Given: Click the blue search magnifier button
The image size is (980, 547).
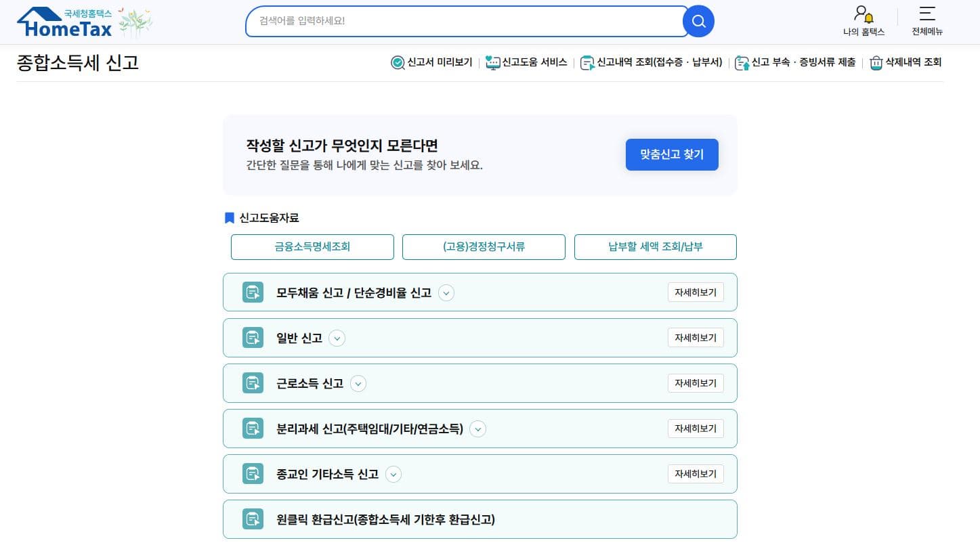Looking at the screenshot, I should pos(698,21).
